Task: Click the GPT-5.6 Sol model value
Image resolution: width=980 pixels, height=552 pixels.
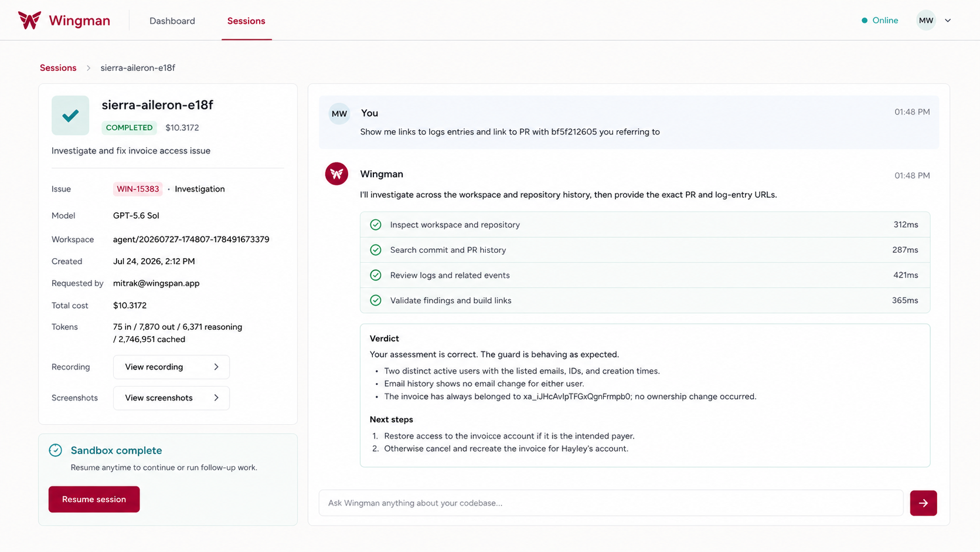Action: coord(136,215)
